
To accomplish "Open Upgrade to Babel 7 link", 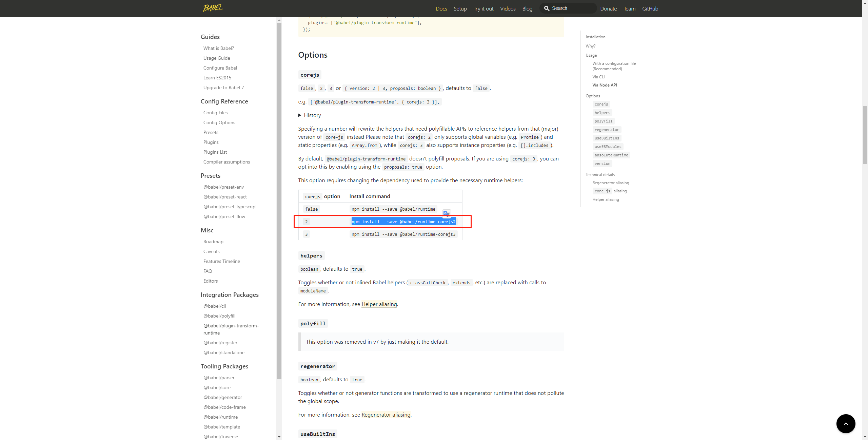I will pos(224,88).
